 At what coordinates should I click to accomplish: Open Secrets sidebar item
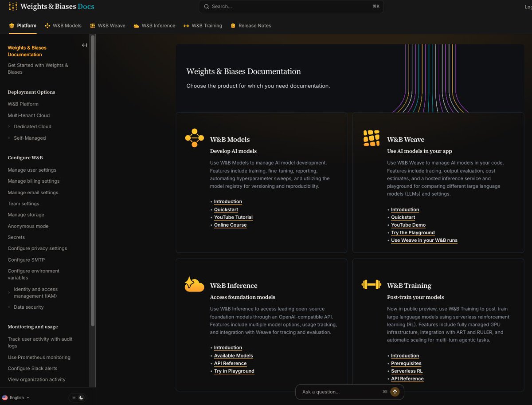coord(16,237)
